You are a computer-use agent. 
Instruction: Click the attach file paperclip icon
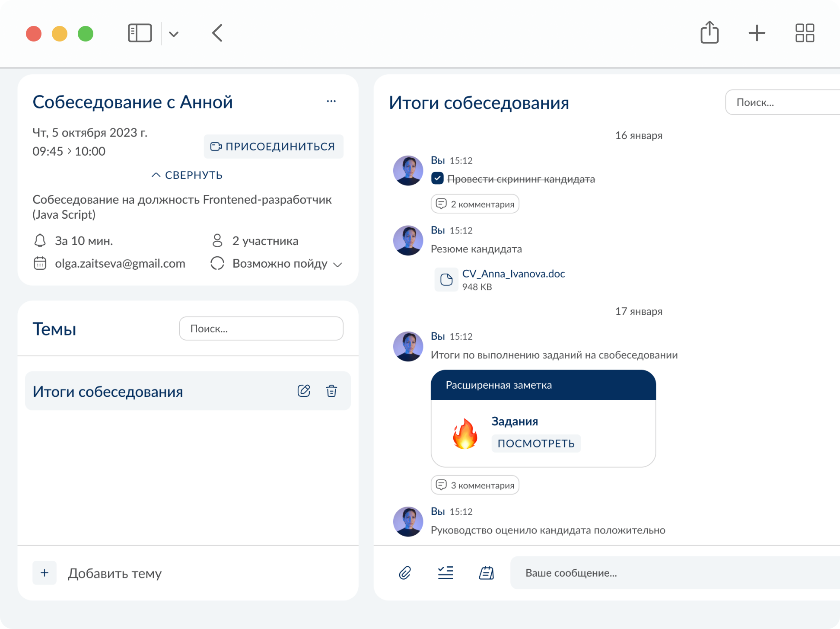[x=405, y=573]
